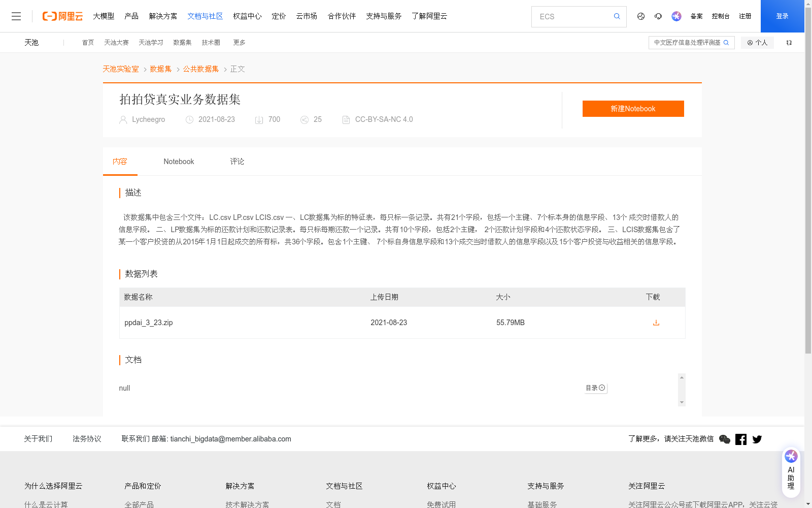Open the floating AI助理 assistant widget
Viewport: 812px width, 508px height.
pos(791,472)
